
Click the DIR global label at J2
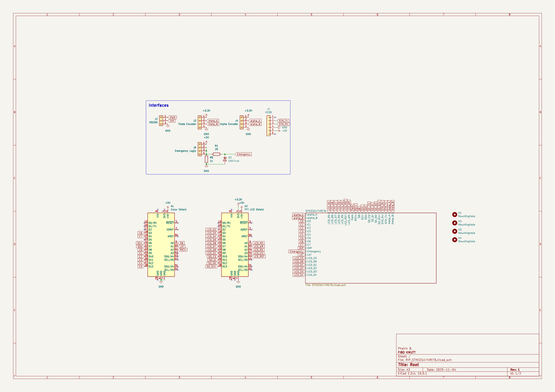tap(172, 121)
